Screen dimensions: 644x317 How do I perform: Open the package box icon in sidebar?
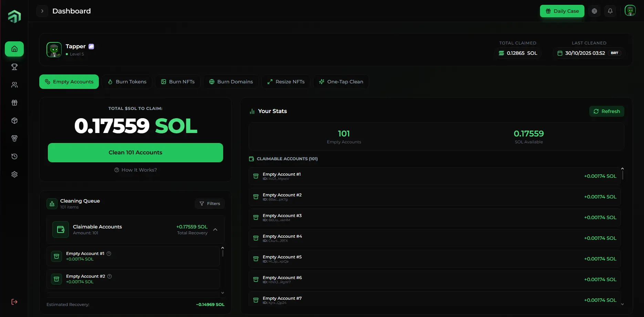click(14, 121)
